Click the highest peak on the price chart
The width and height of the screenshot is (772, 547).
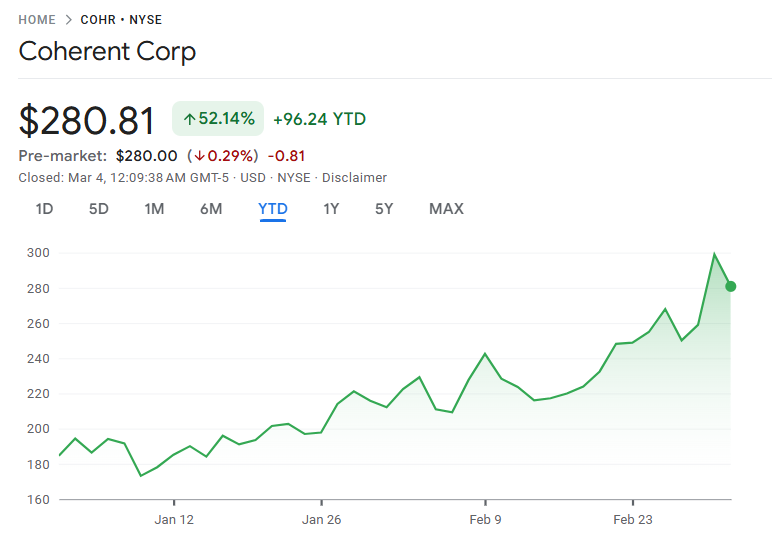(x=714, y=254)
